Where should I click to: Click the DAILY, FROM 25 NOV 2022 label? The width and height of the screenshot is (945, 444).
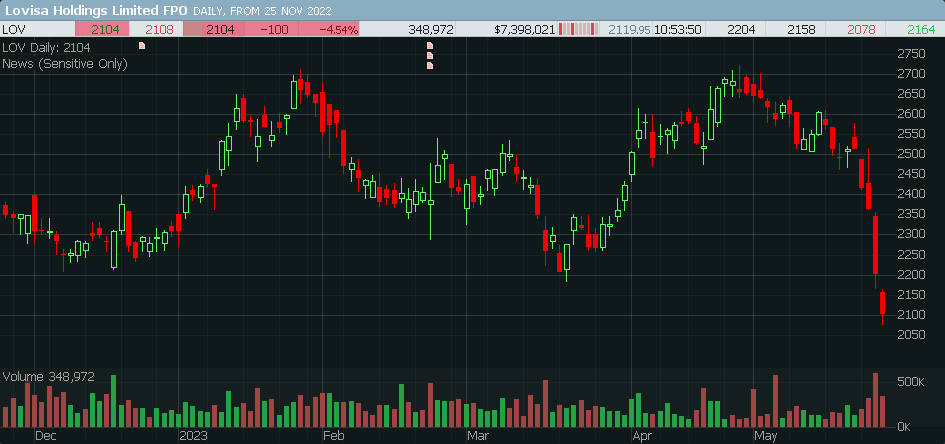pos(262,11)
